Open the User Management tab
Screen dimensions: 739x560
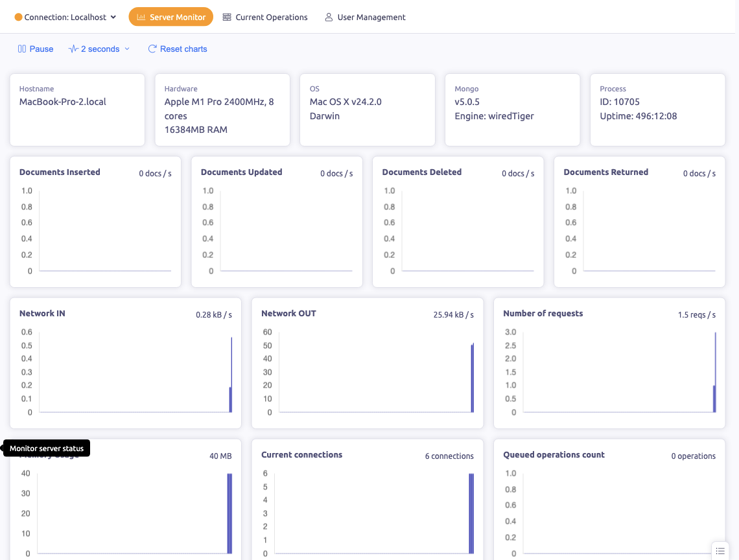(365, 17)
